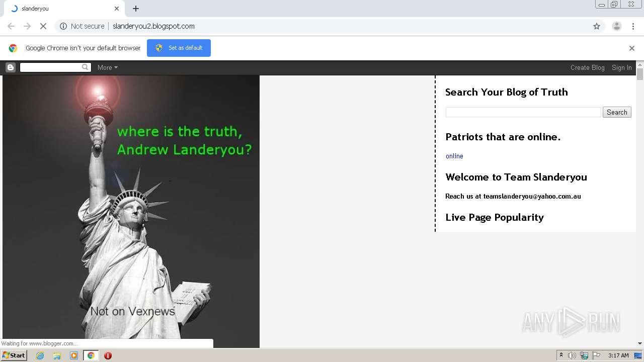The image size is (644, 362).
Task: Click the address bar URL slanderyou2.blogspot.com
Action: click(153, 26)
